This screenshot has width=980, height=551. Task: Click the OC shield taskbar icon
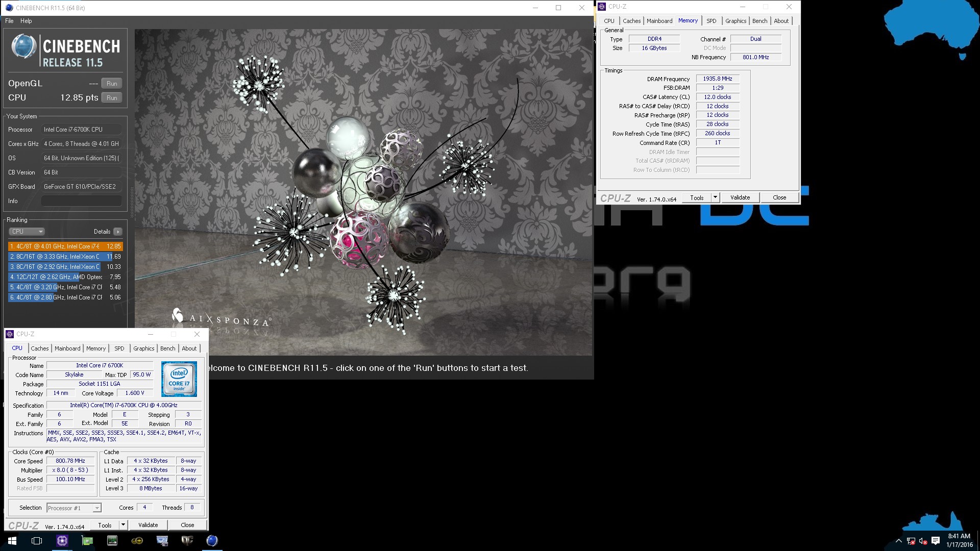coord(187,541)
